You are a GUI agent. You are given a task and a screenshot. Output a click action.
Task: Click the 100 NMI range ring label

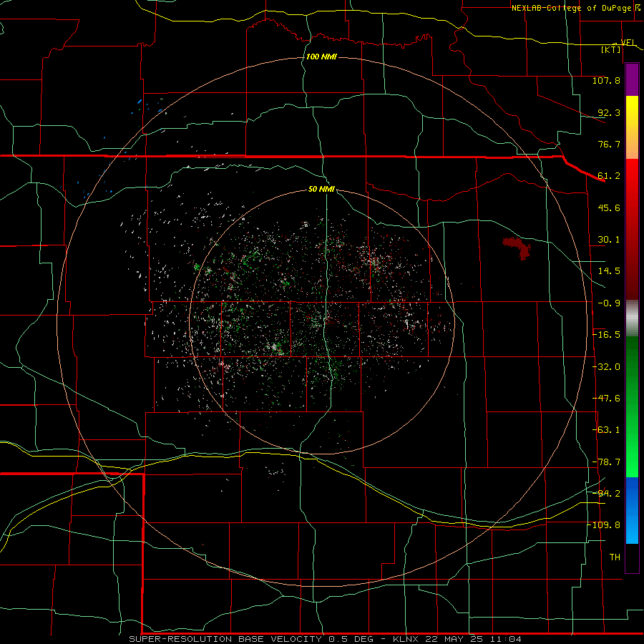pos(321,57)
